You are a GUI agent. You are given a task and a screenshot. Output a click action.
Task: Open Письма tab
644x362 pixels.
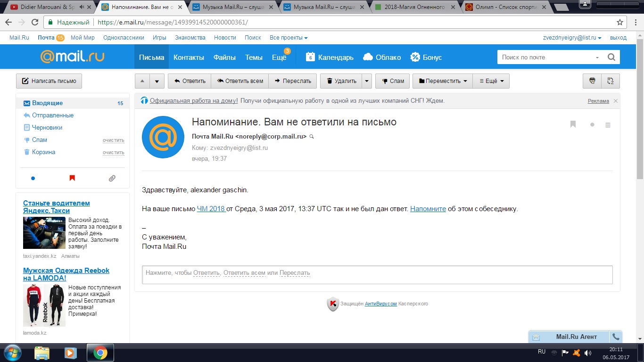point(151,57)
